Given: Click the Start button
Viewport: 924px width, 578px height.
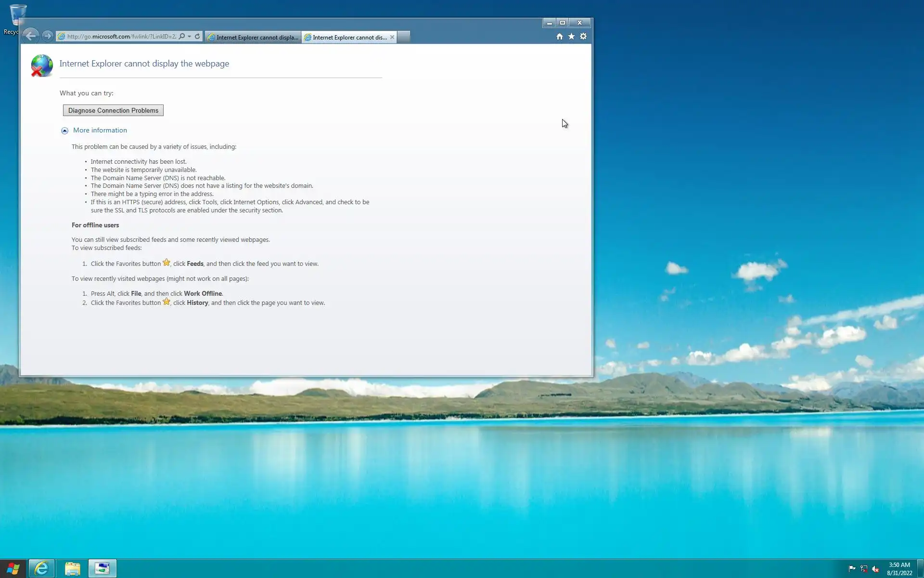Looking at the screenshot, I should pyautogui.click(x=13, y=568).
